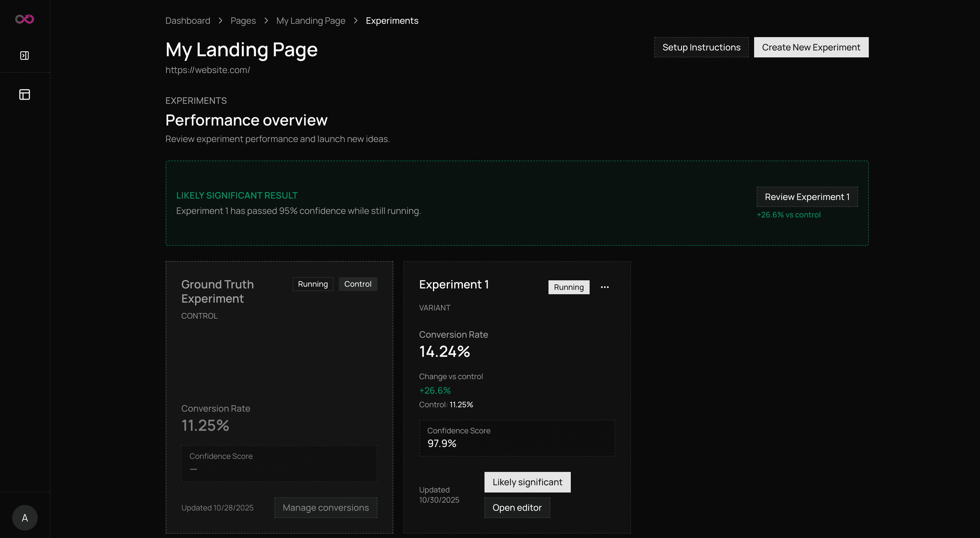Image resolution: width=980 pixels, height=538 pixels.
Task: Click Running status on Ground Truth Experiment
Action: coord(312,284)
